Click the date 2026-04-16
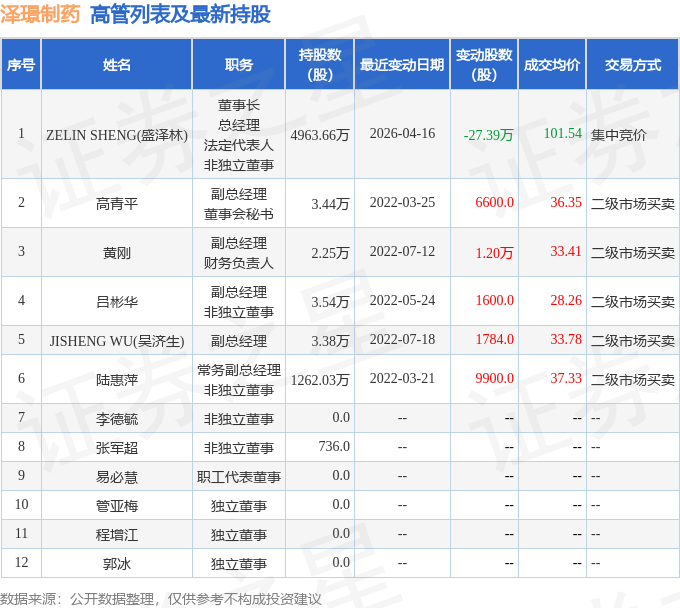The height and width of the screenshot is (608, 680). (402, 134)
